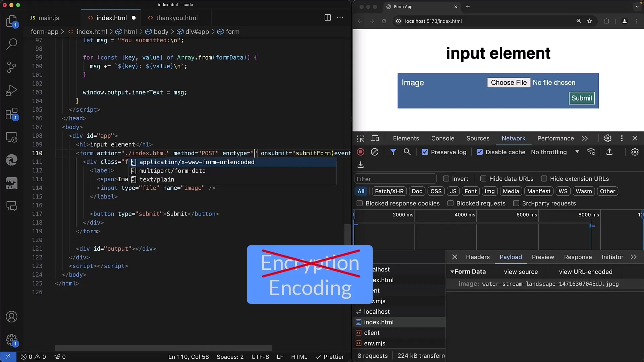Check Blocked requests

(x=450, y=203)
